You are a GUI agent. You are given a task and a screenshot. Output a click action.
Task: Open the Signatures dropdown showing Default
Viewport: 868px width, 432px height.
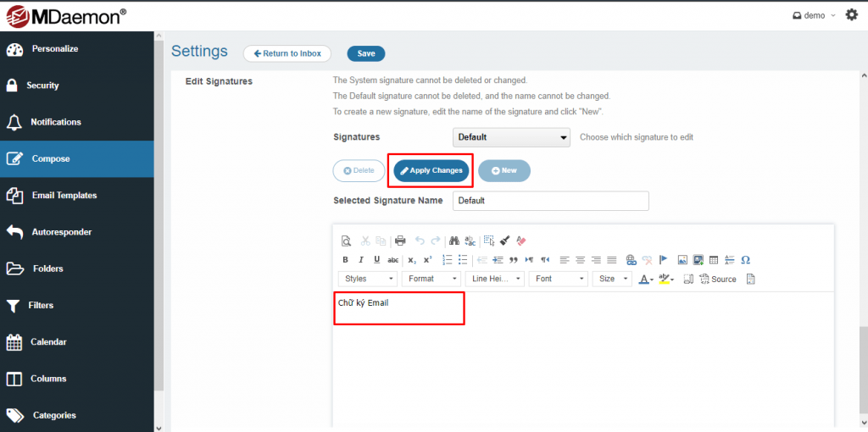[x=512, y=137]
